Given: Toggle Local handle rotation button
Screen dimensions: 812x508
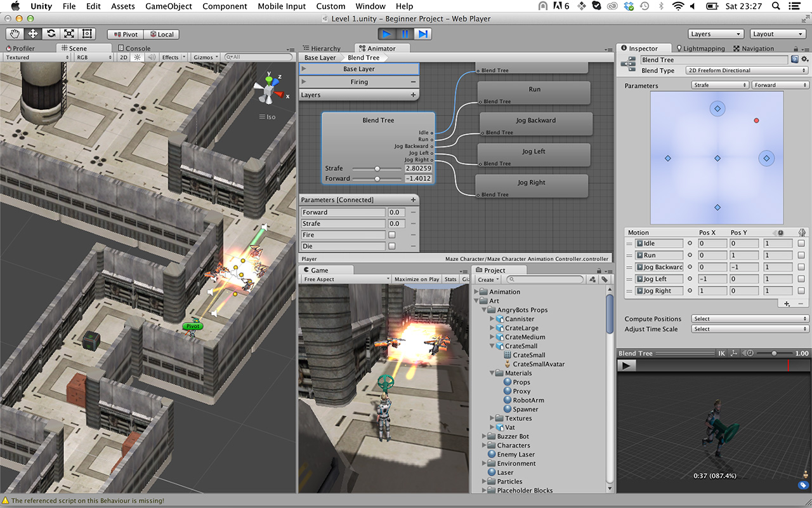Looking at the screenshot, I should point(161,34).
